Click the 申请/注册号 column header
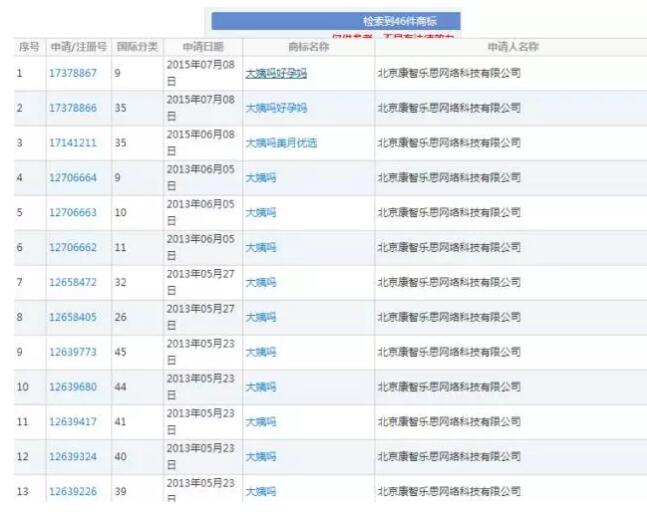Viewport: 647px width, 520px height. [78, 47]
